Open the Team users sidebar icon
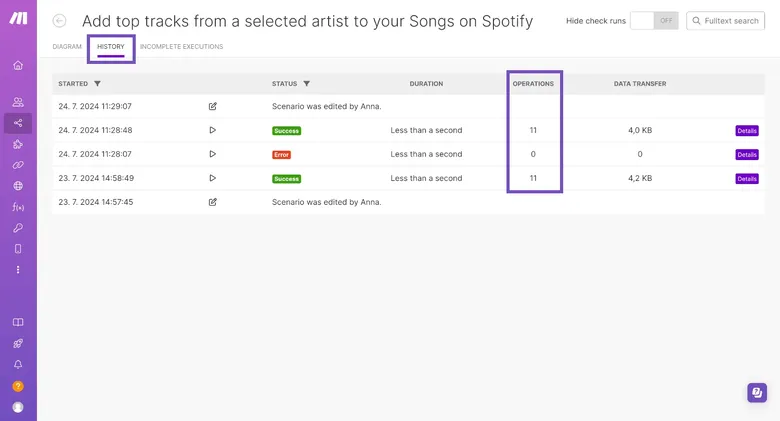Screen dimensions: 780x421 click(18, 102)
